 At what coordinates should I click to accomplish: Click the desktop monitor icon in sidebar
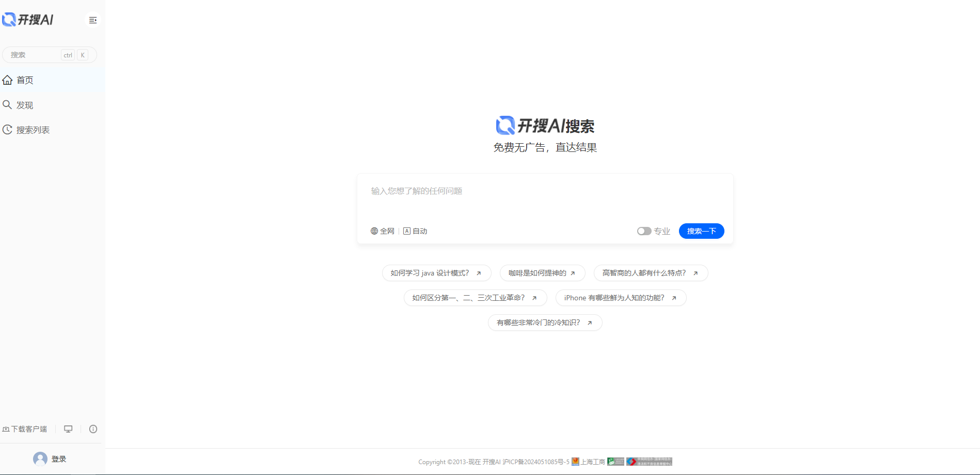[68, 429]
